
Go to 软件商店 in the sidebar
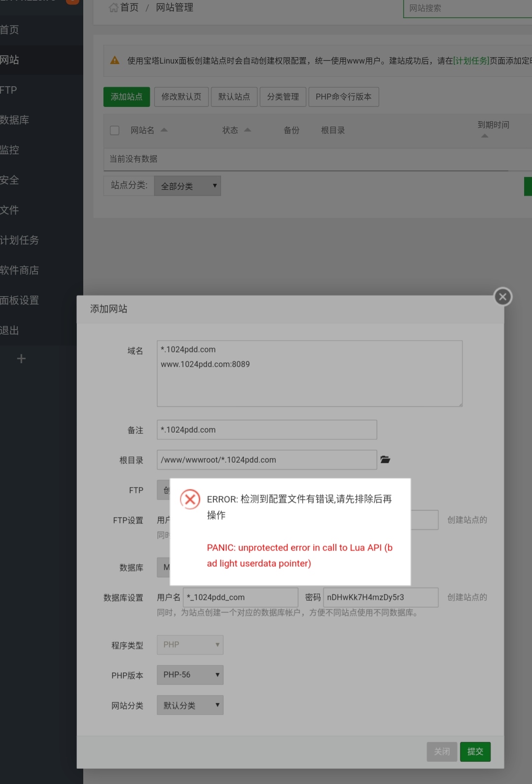coord(20,271)
